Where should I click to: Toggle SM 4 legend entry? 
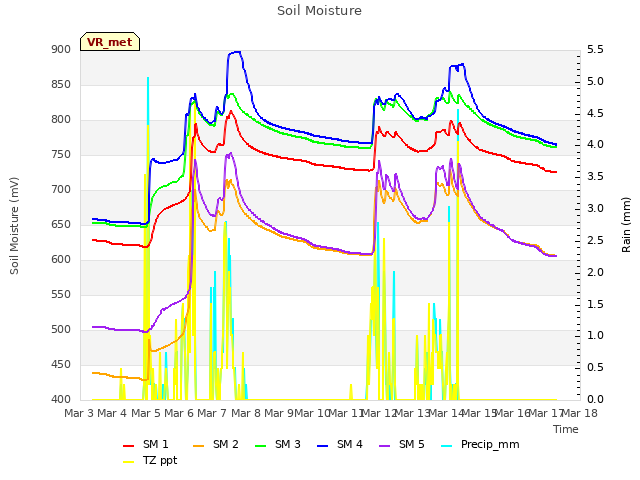pyautogui.click(x=340, y=444)
